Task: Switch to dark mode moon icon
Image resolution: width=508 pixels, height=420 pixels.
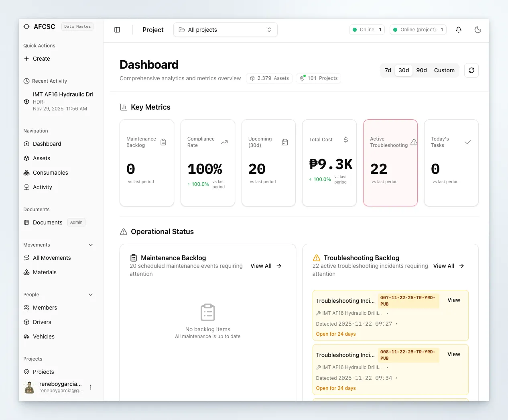Action: 478,30
